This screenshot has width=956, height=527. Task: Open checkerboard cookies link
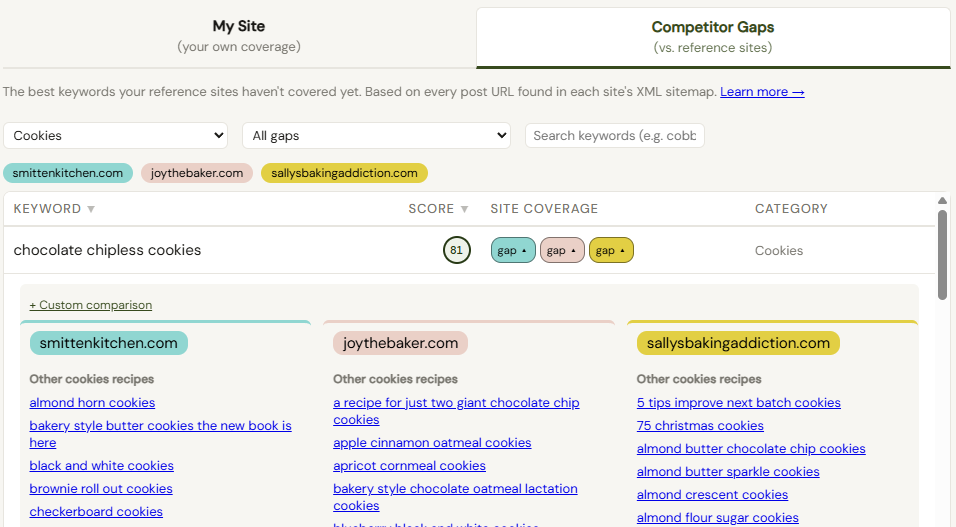click(x=96, y=512)
